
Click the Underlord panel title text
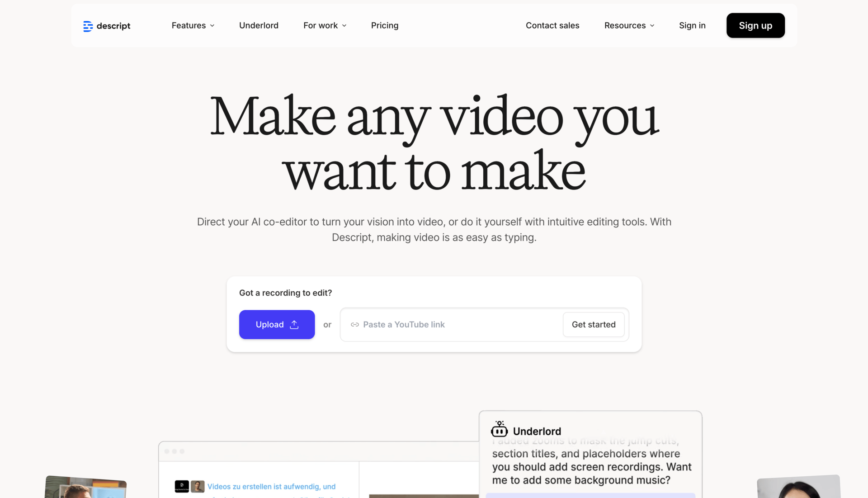click(537, 431)
